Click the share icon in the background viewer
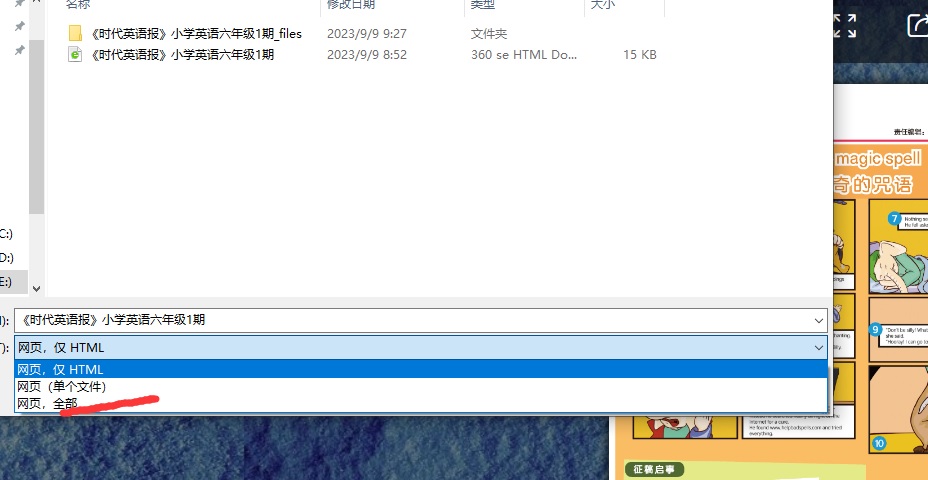The width and height of the screenshot is (928, 480). pos(918,25)
